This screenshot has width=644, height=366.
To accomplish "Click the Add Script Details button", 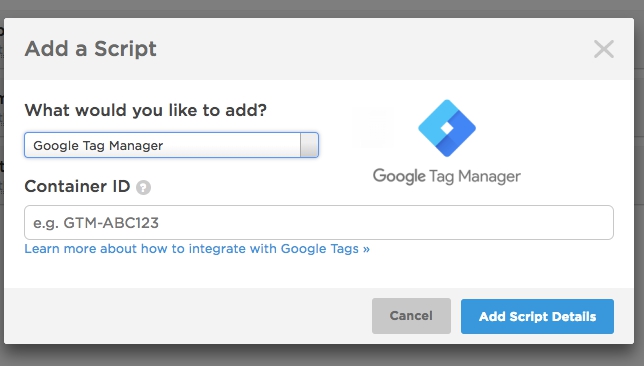I will (537, 316).
